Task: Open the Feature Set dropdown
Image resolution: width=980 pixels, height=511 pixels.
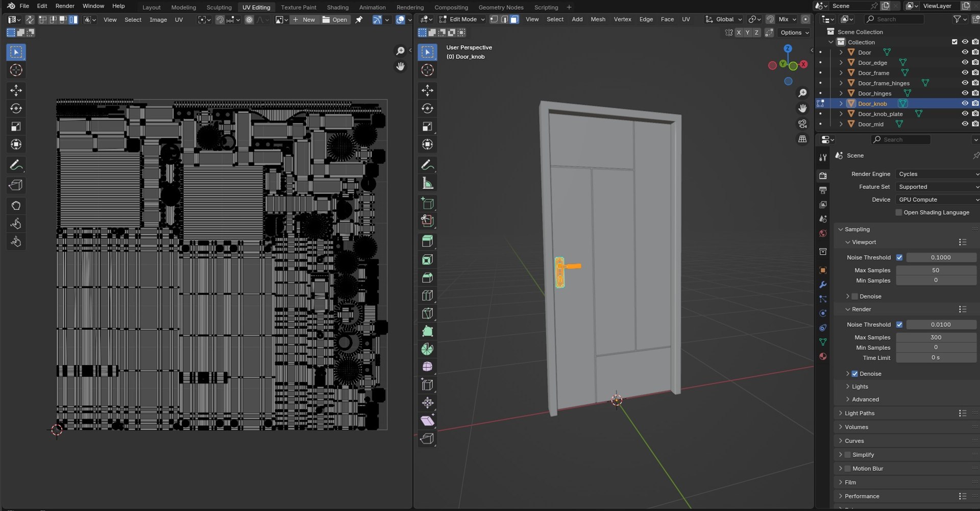Action: tap(938, 187)
